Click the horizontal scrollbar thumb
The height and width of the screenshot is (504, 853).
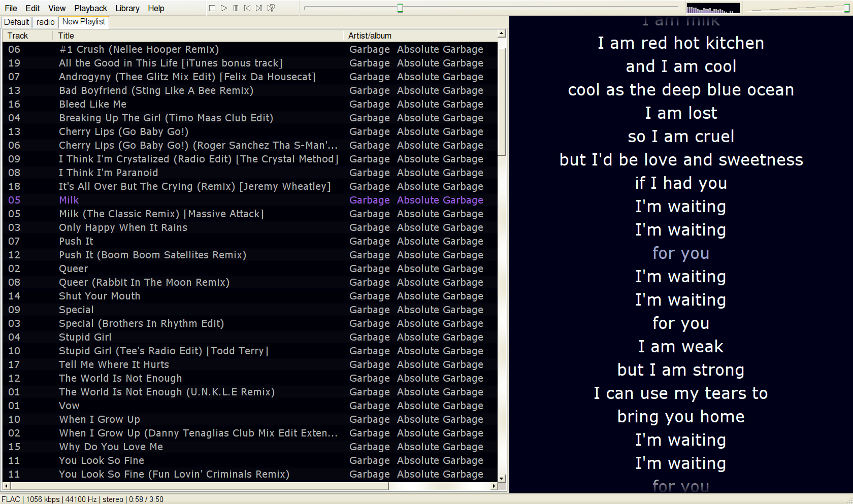tap(200, 486)
